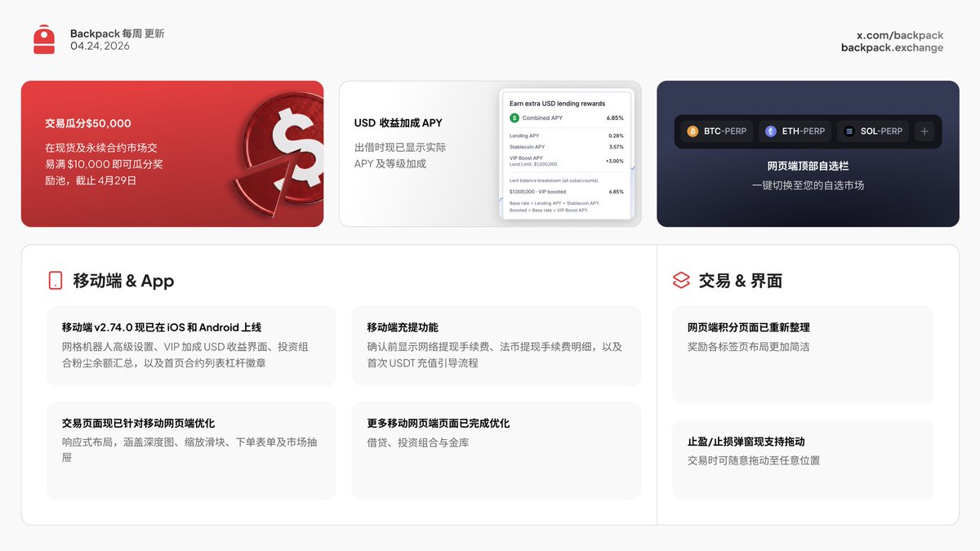Click the Solana icon in SOL-PERP
980x551 pixels.
point(849,131)
